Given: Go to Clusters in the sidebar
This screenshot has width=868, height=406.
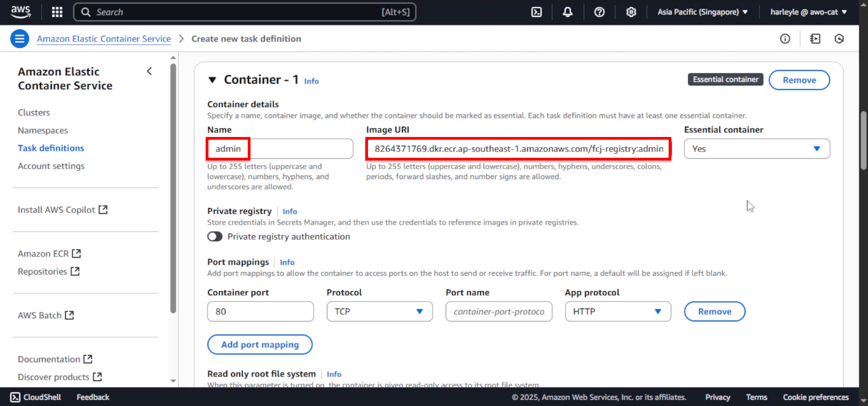Looking at the screenshot, I should point(34,113).
